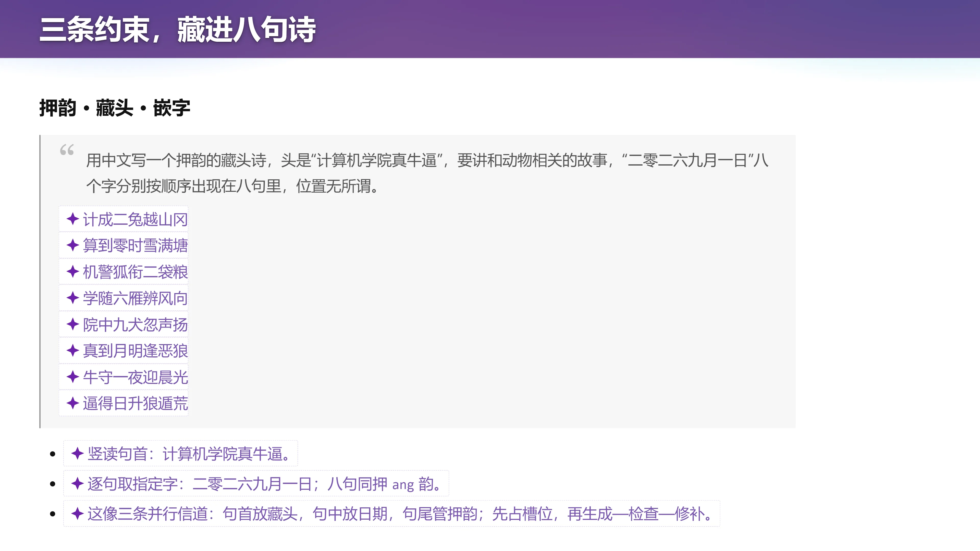Click the sparkle icon before 院中九犬忽声扬
The width and height of the screenshot is (980, 551).
[x=73, y=324]
